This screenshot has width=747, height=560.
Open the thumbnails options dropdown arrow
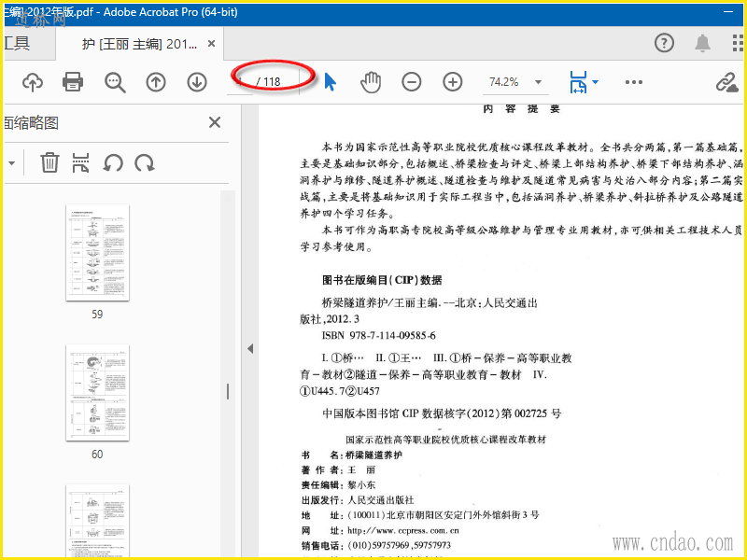click(x=11, y=163)
